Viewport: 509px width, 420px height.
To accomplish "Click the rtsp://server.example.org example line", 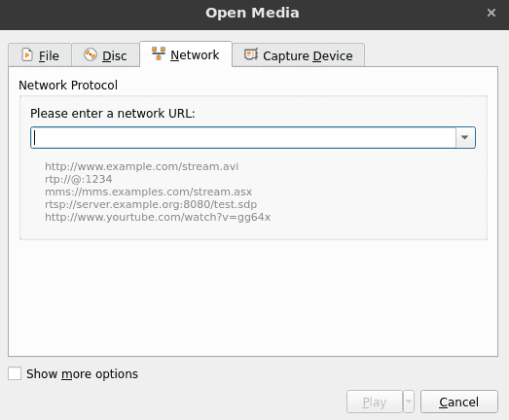I will coord(151,204).
